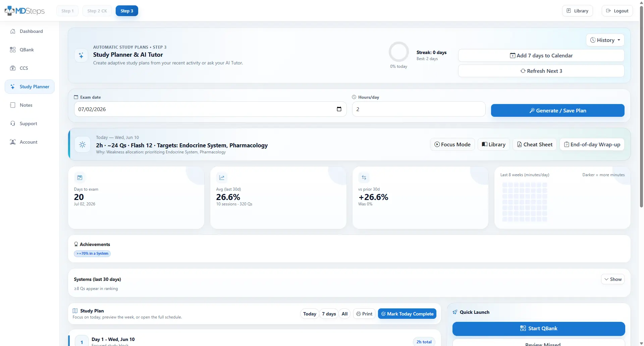Click the 2h total badge
This screenshot has width=644, height=346.
[424, 342]
